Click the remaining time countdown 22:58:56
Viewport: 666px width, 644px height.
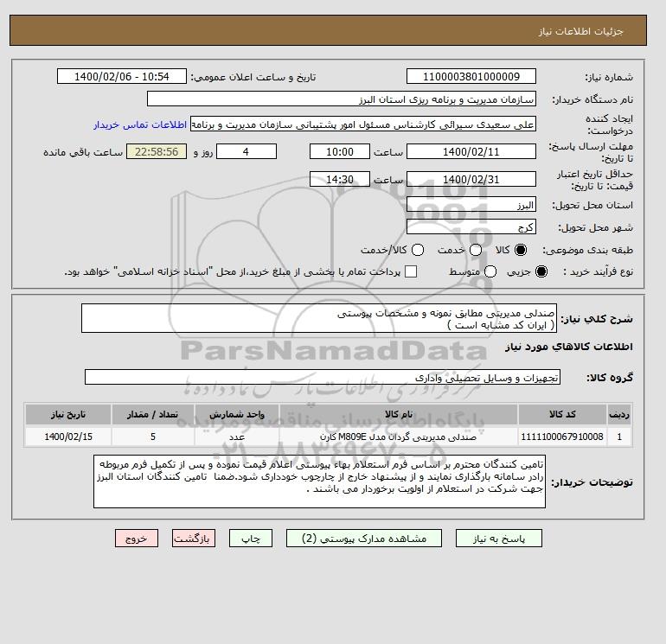click(157, 151)
